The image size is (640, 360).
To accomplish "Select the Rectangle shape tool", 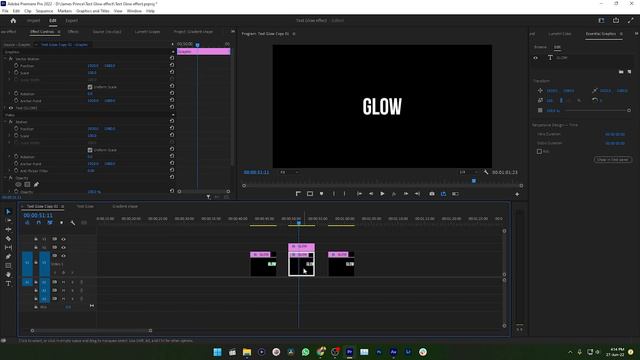I will pyautogui.click(x=8, y=265).
